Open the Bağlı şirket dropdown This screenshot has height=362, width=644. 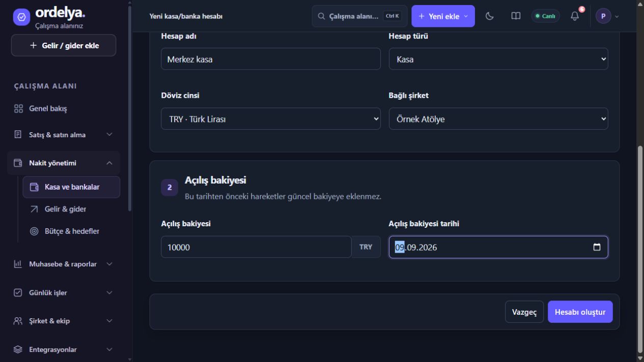click(x=498, y=118)
